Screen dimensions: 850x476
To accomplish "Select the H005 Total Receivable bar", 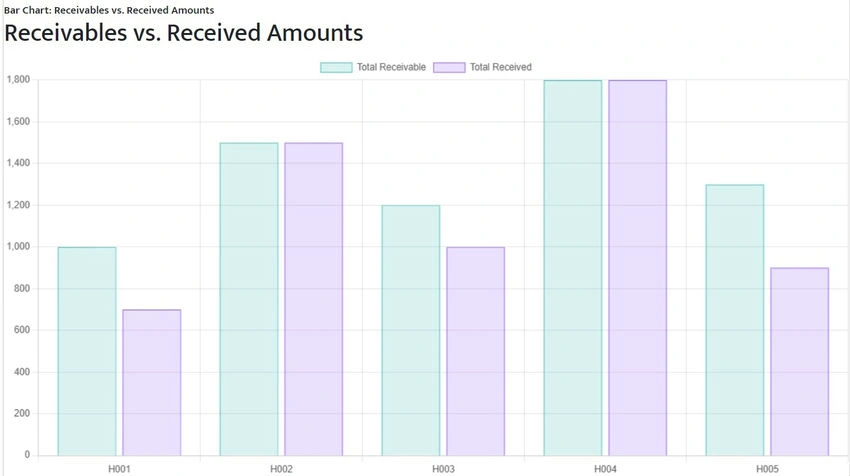I will [x=735, y=320].
